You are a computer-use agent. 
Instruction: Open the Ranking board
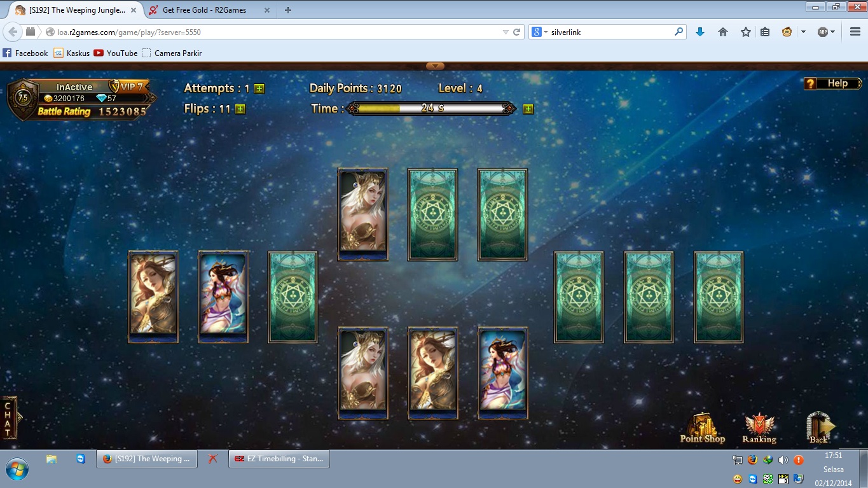coord(759,428)
